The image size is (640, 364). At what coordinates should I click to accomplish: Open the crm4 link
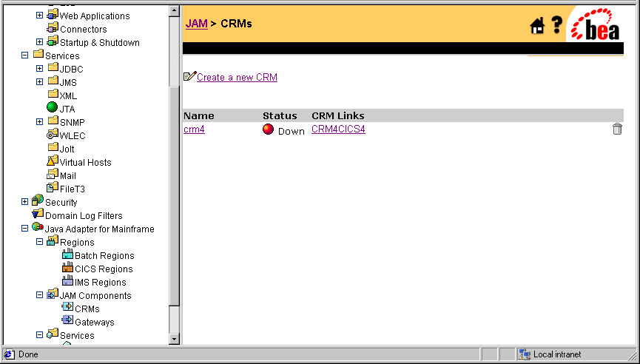click(x=195, y=129)
